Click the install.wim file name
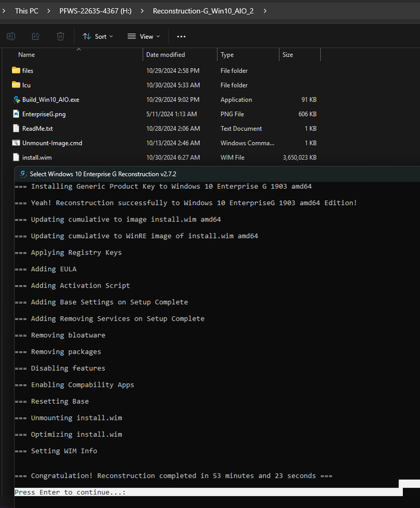The height and width of the screenshot is (508, 420). [x=37, y=157]
